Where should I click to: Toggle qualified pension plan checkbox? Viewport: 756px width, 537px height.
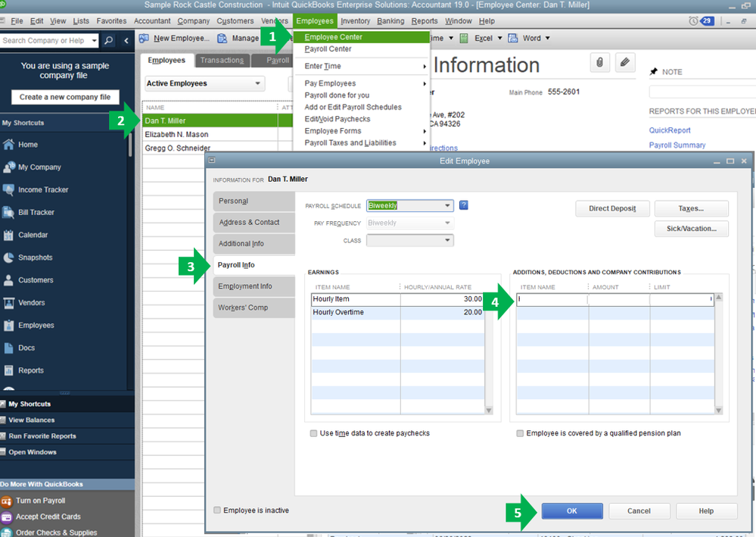pos(520,433)
